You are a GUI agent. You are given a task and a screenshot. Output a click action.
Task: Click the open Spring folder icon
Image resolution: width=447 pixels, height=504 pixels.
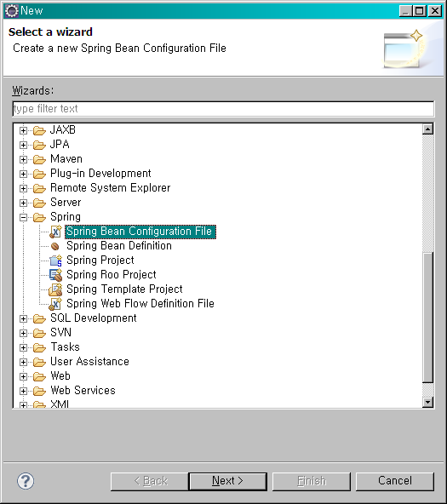(39, 217)
